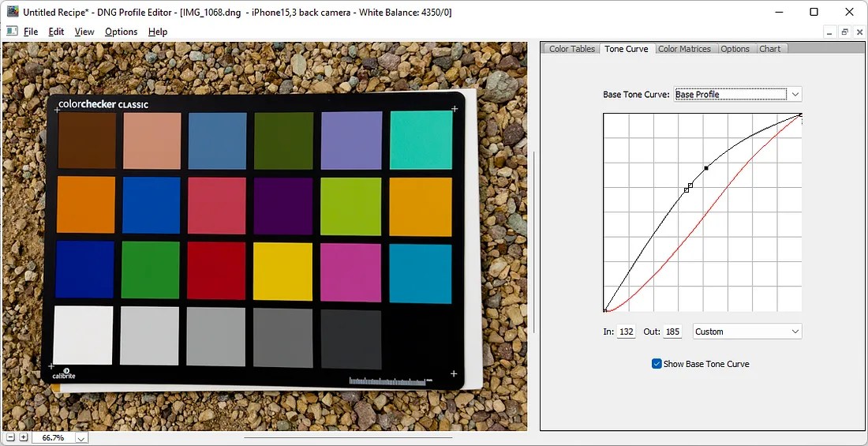868x446 pixels.
Task: Switch to the Color Matrices tab
Action: 684,49
